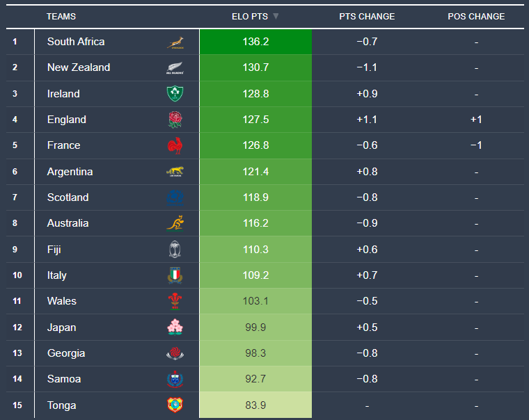Viewport: 529px width, 420px height.
Task: Click the Italy tricolor shield crest
Action: [175, 275]
